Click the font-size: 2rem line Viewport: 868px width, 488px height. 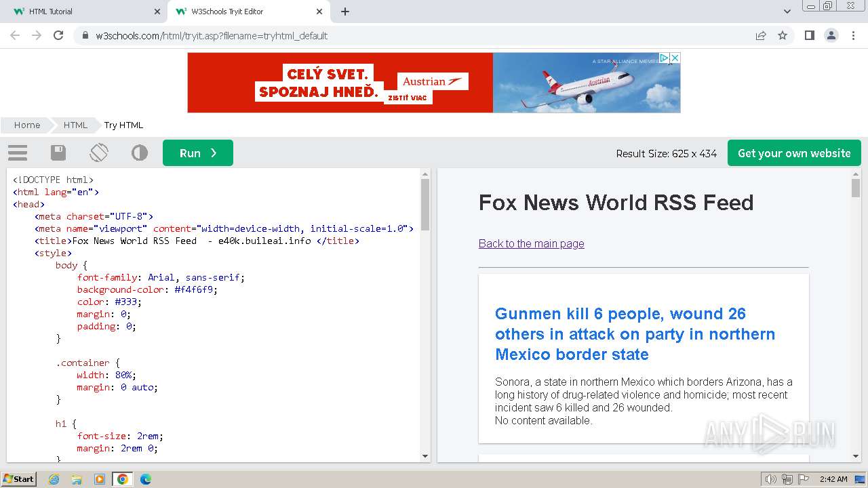point(120,436)
